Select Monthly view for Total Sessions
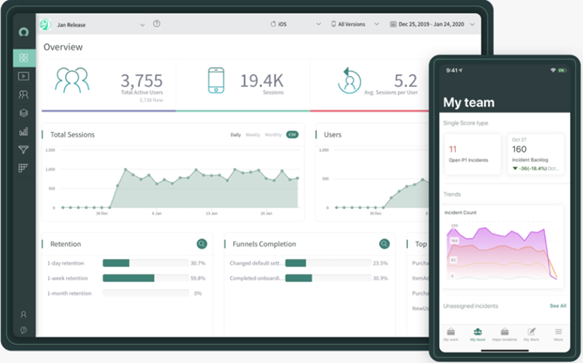The width and height of the screenshot is (583, 363). click(273, 135)
